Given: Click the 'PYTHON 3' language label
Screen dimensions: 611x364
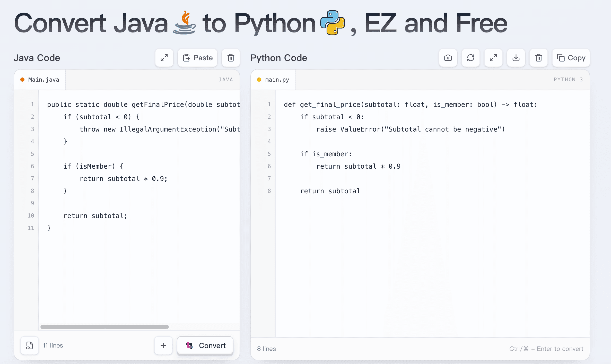Looking at the screenshot, I should coord(568,80).
